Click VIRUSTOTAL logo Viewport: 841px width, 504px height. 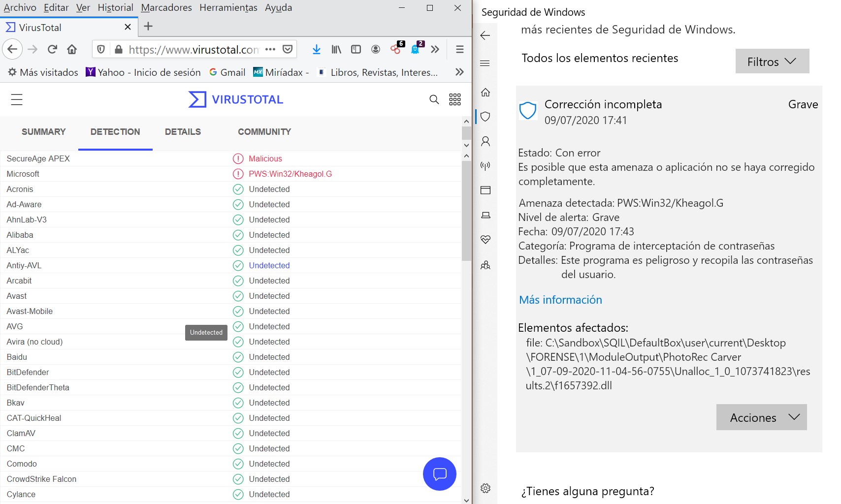236,99
